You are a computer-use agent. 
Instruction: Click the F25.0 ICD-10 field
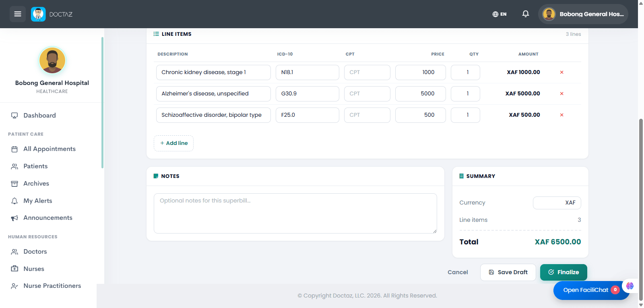(x=308, y=115)
